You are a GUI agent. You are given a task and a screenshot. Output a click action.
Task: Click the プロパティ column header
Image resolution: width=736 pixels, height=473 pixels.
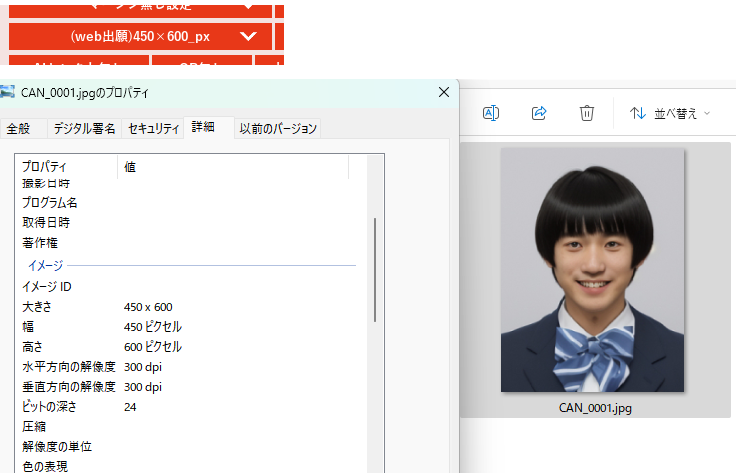tap(66, 167)
